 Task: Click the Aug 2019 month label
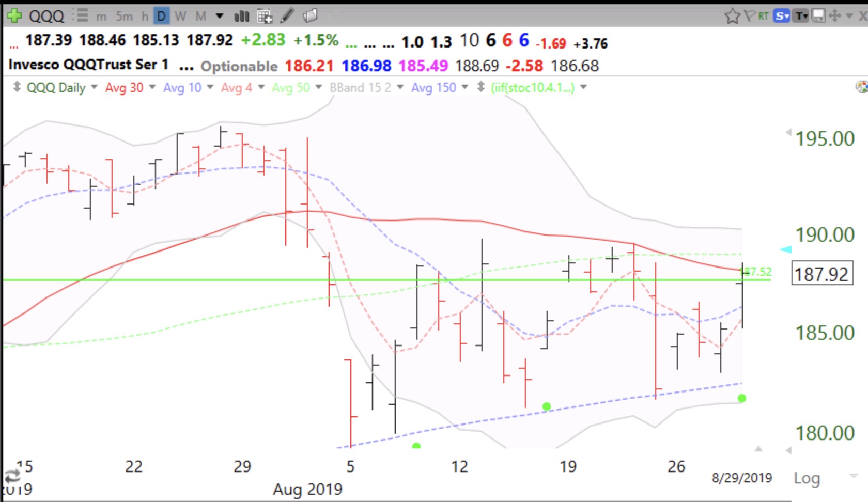[307, 489]
